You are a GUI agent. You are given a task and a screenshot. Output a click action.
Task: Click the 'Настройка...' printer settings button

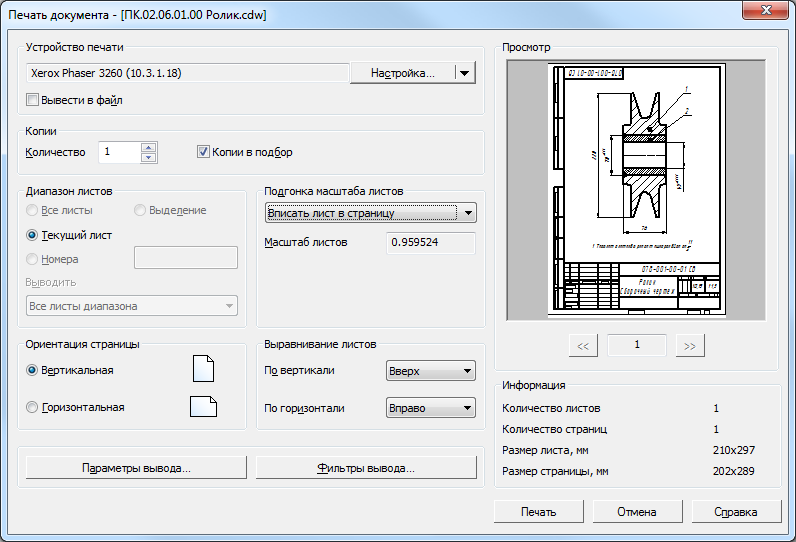pyautogui.click(x=402, y=73)
